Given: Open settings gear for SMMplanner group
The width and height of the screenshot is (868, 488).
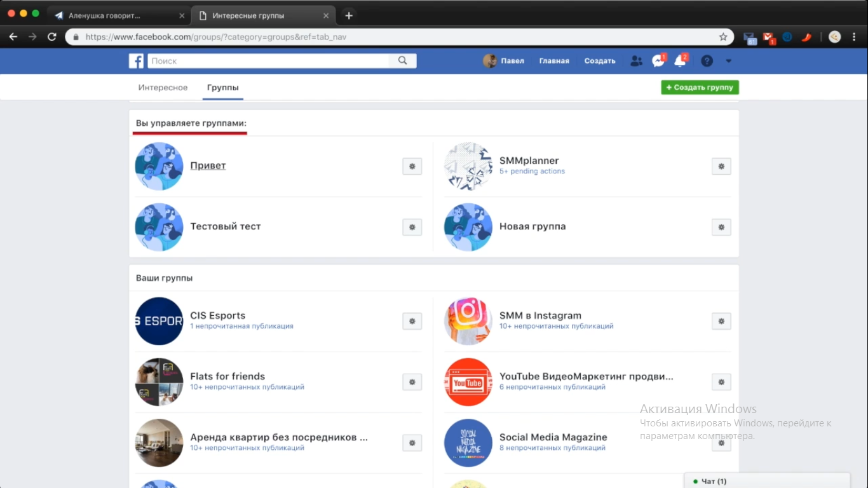Looking at the screenshot, I should point(721,166).
